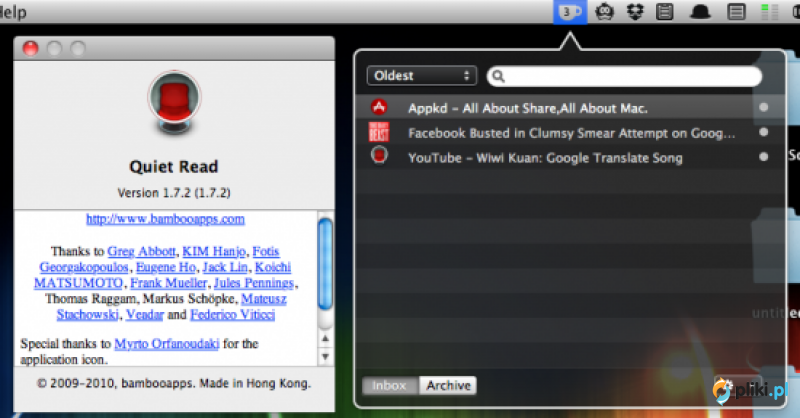800x418 pixels.
Task: Click the monkey face menu bar icon
Action: 605,11
